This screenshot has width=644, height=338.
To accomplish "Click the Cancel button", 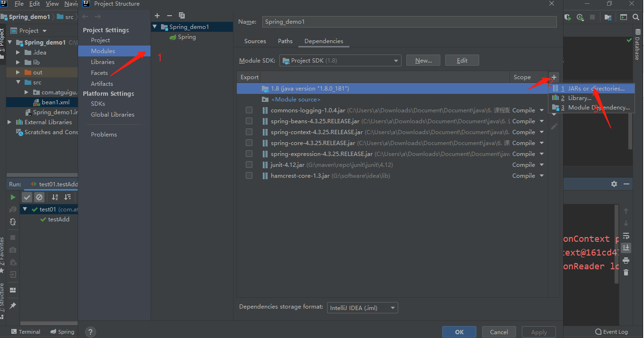I will coord(499,332).
